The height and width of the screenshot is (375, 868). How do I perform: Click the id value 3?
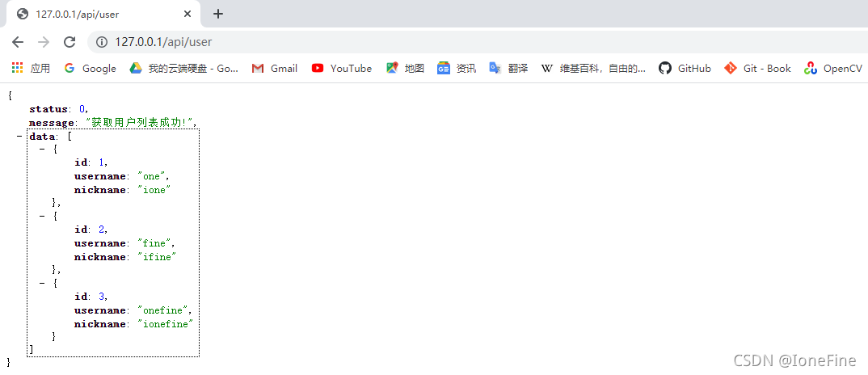101,297
